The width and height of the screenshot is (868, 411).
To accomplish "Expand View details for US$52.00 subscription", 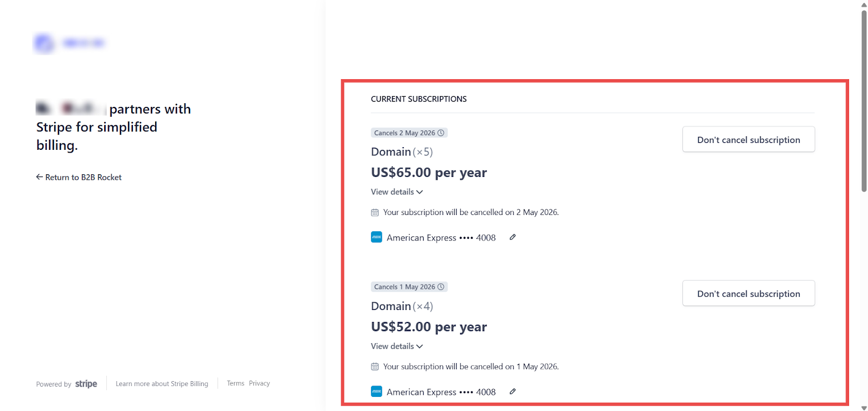I will pyautogui.click(x=397, y=346).
